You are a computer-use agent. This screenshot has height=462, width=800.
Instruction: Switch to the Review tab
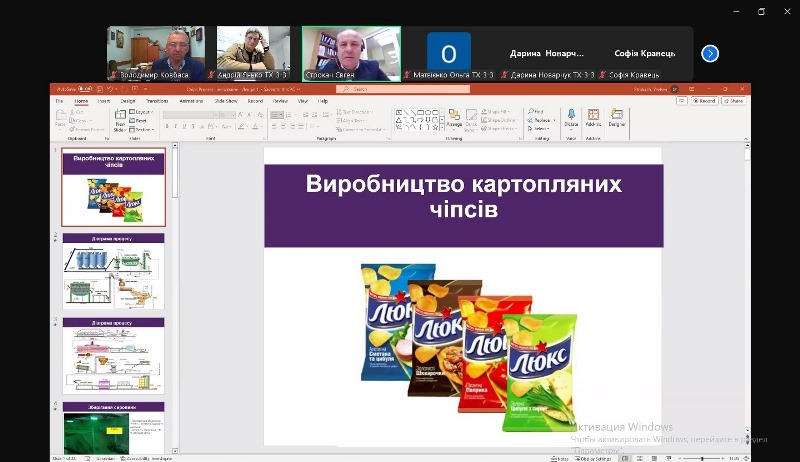pos(280,101)
